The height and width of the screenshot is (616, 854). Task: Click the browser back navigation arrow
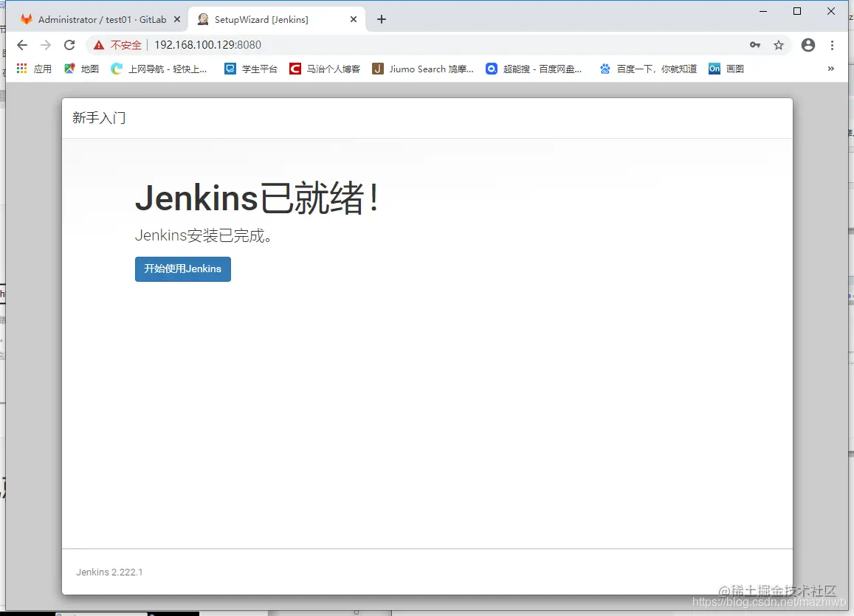(22, 45)
